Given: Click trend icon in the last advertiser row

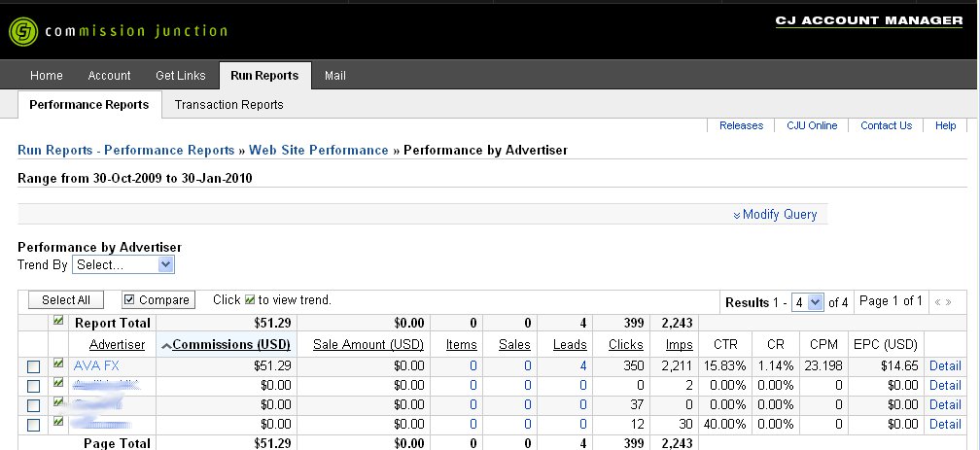Looking at the screenshot, I should coord(59,423).
